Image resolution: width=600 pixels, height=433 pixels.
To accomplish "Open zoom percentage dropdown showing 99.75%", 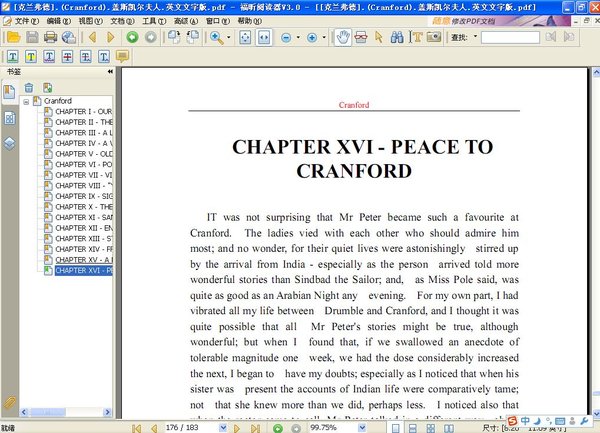I will 362,428.
